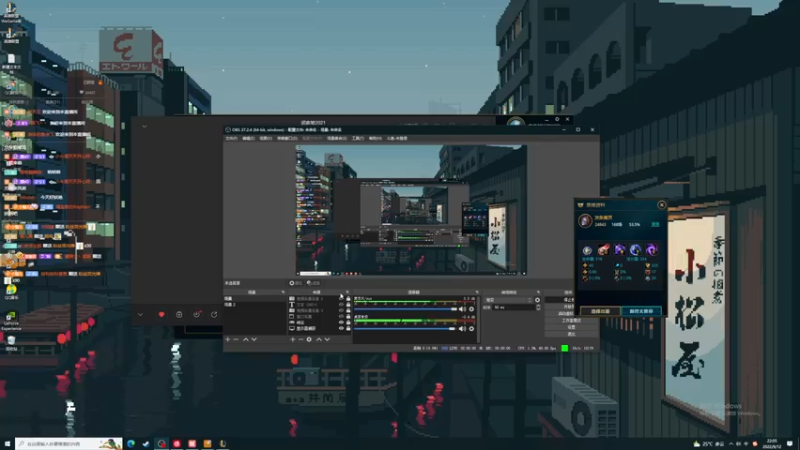Click the 设置 settings button in OBS controls
The width and height of the screenshot is (800, 450).
[x=571, y=327]
